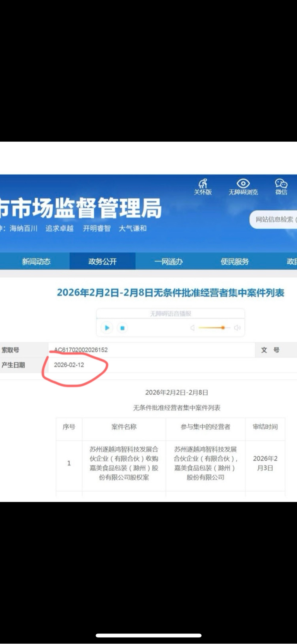Screen dimensions: 297x644
Task: Click the low volume speaker icon
Action: (x=193, y=328)
